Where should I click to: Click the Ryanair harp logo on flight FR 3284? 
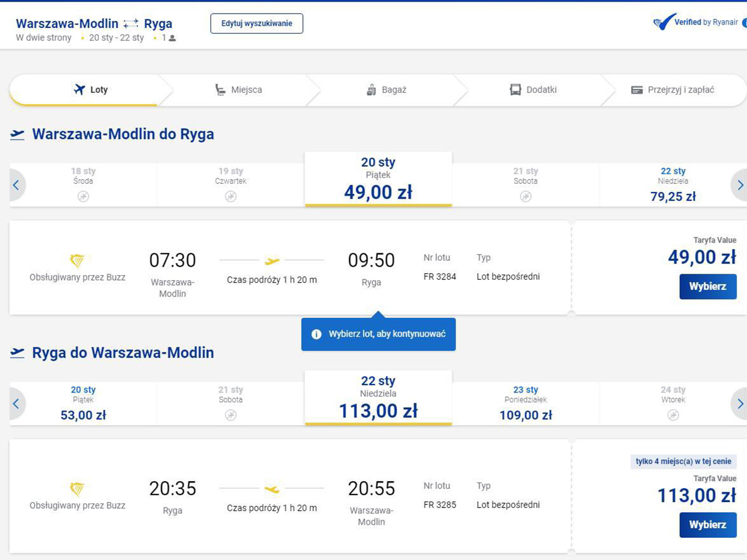pos(77,260)
